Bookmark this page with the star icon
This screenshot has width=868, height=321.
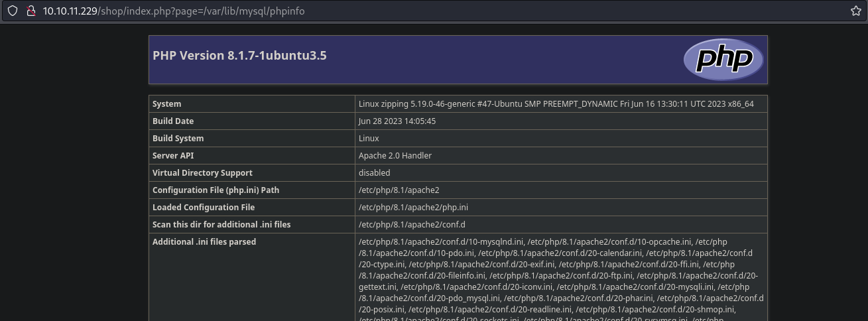click(855, 11)
